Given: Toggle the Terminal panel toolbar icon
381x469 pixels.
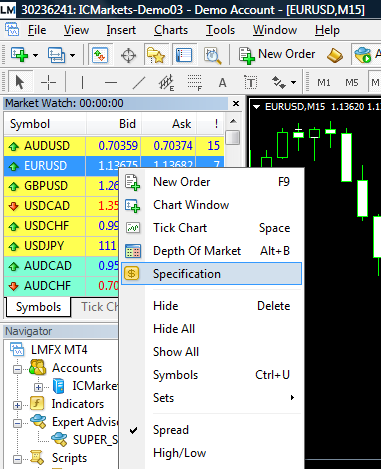Looking at the screenshot, I should tap(184, 55).
